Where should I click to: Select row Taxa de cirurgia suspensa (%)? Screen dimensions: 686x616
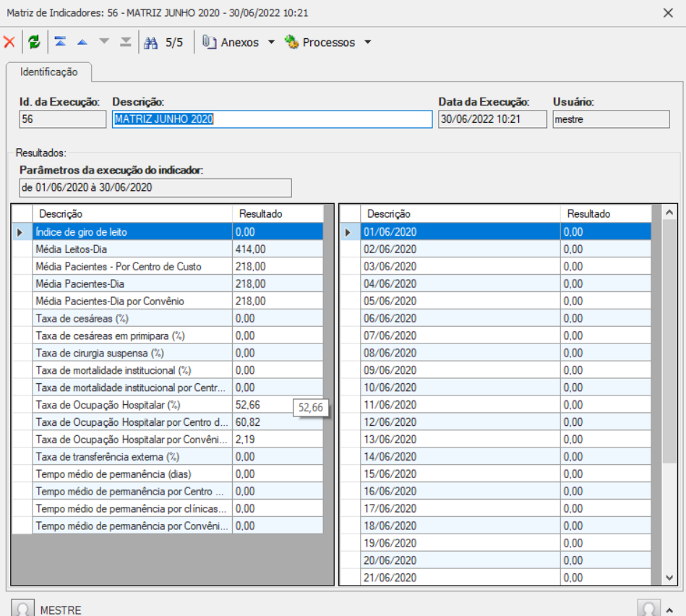coord(168,353)
